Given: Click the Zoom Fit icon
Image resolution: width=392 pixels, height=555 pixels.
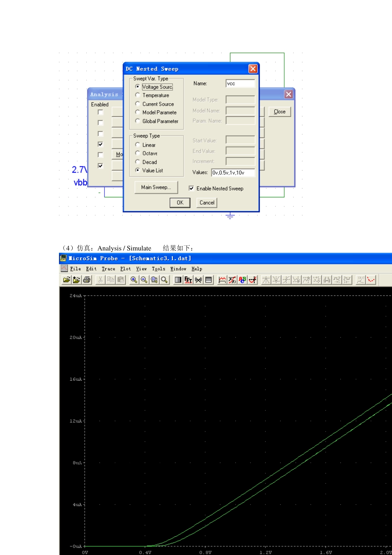Looking at the screenshot, I should click(164, 280).
